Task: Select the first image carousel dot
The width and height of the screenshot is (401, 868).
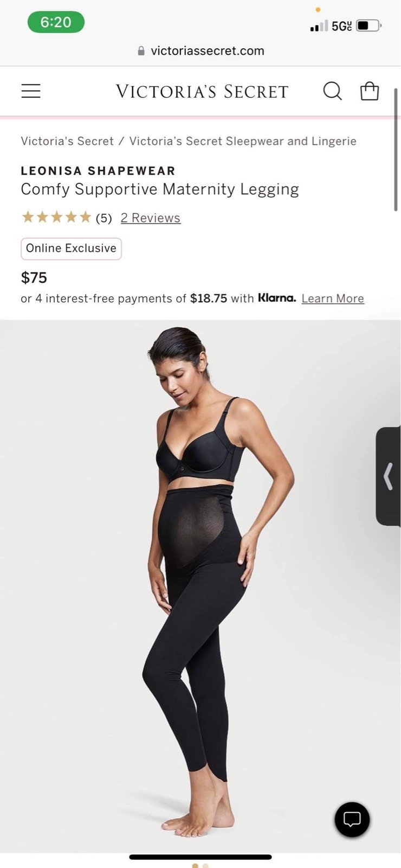Action: (x=195, y=865)
